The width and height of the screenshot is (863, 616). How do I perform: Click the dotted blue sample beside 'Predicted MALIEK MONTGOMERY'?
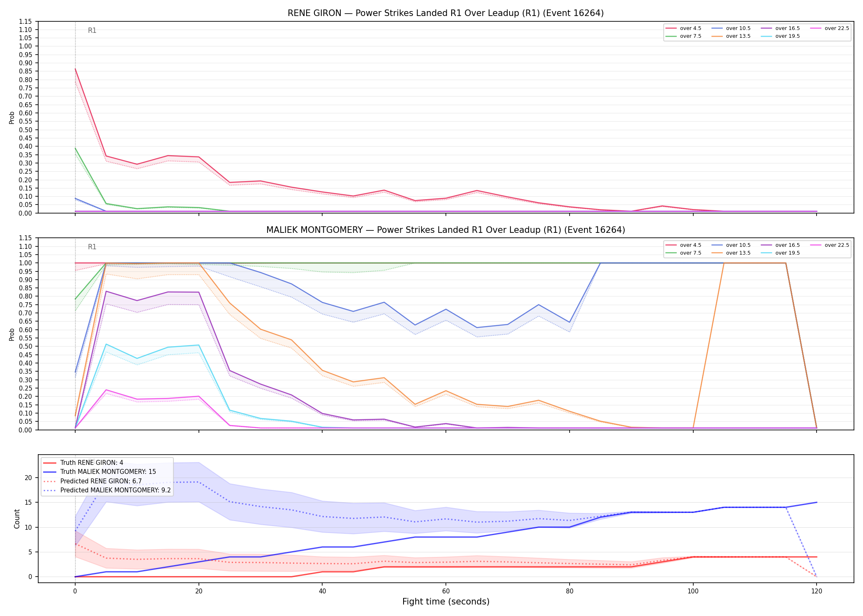click(x=50, y=490)
